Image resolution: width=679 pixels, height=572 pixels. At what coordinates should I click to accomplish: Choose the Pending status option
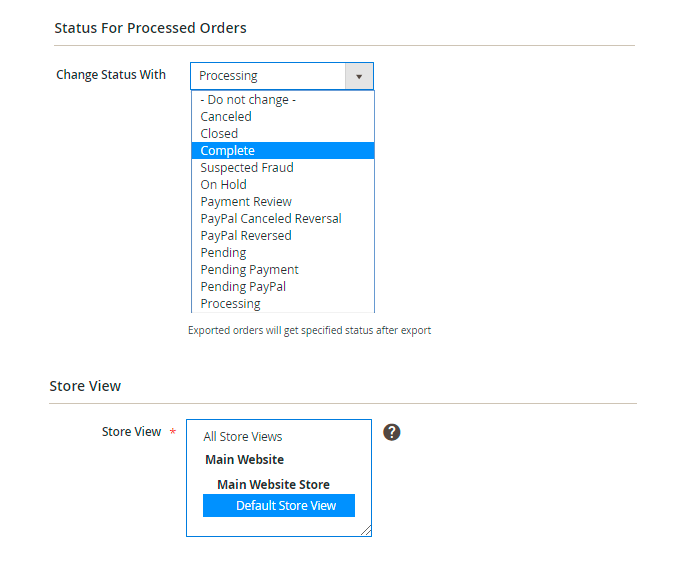tap(283, 252)
